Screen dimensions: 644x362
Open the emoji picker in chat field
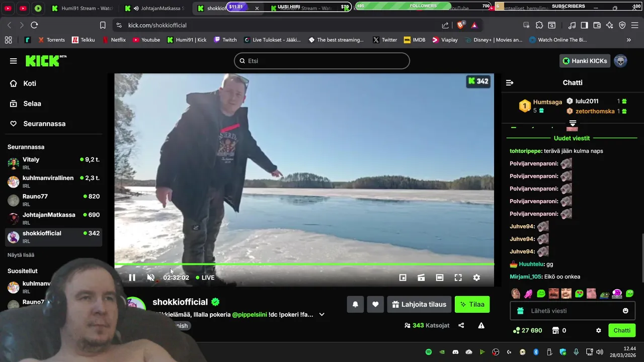tap(625, 311)
